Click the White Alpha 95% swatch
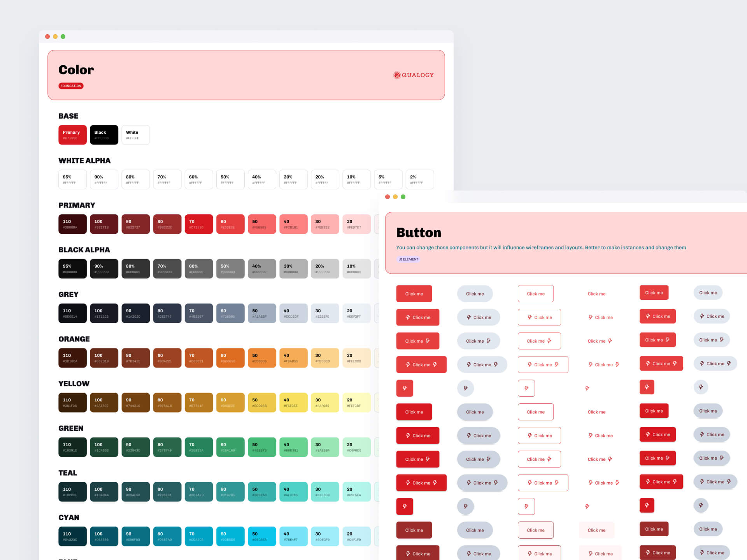 (72, 179)
